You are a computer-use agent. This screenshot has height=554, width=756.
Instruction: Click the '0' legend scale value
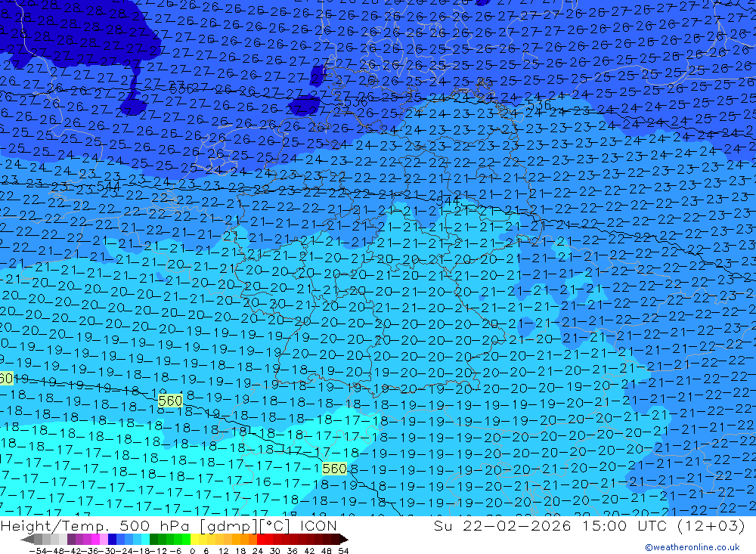click(x=192, y=551)
